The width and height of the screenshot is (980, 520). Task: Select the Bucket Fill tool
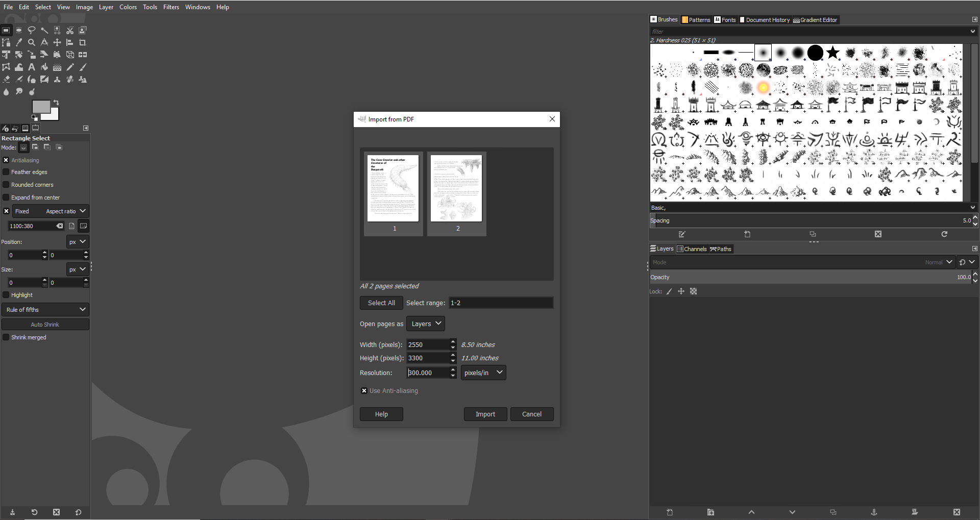click(44, 67)
